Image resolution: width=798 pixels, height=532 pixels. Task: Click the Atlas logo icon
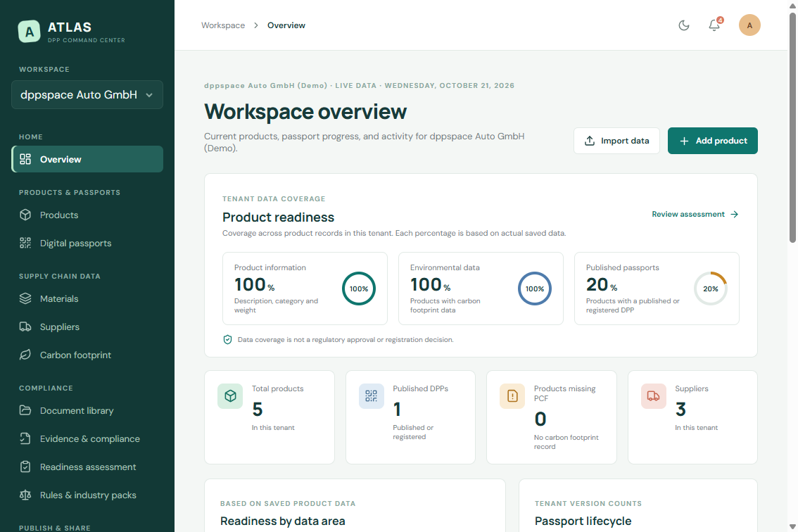29,32
